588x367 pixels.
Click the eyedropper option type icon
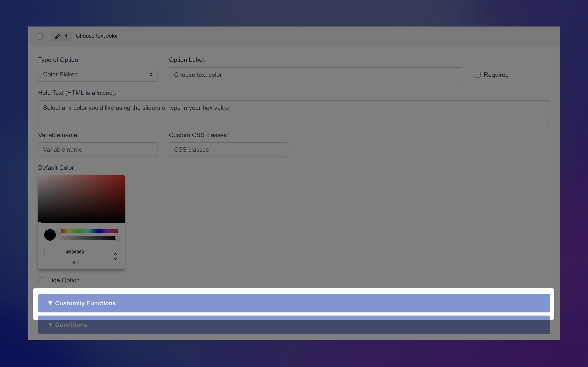coord(57,36)
